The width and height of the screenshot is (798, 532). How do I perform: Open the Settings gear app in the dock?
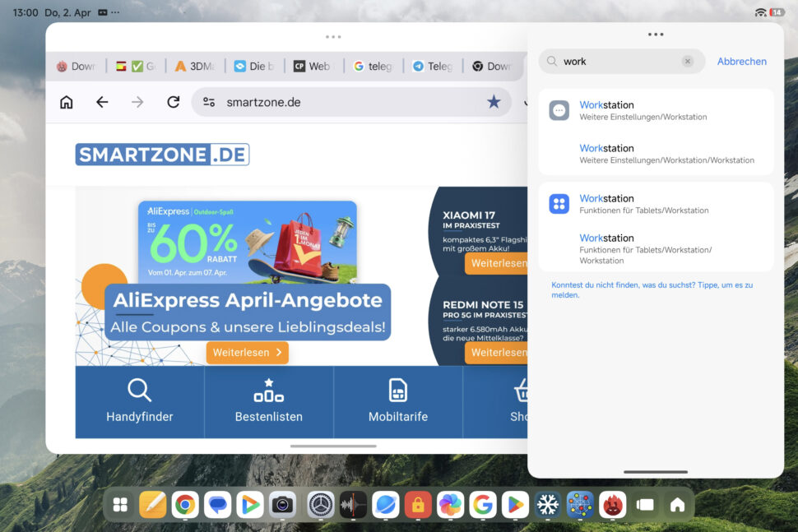[x=319, y=504]
